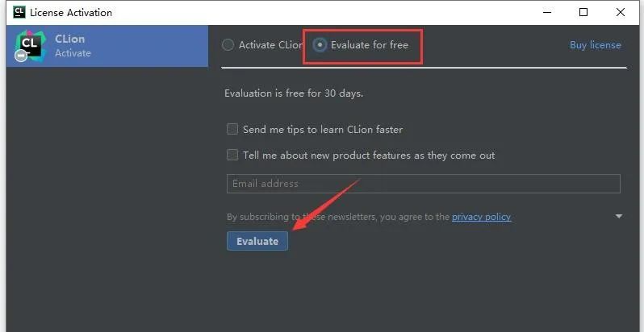
Task: Follow the Buy license link
Action: [x=595, y=45]
